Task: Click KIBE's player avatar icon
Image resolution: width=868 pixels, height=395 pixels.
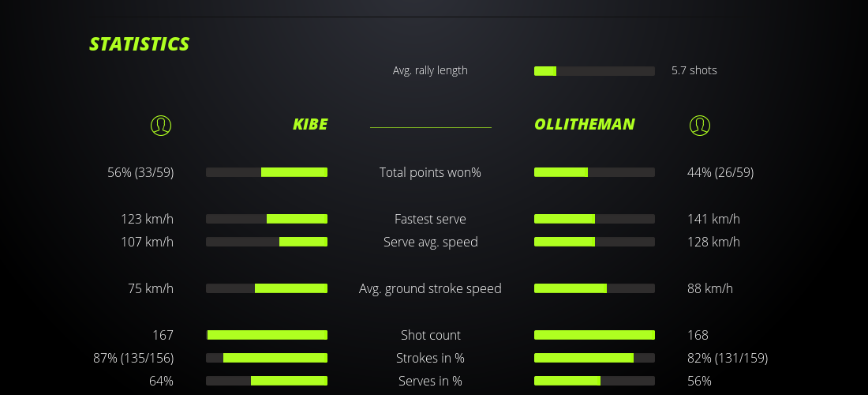Action: coord(160,125)
